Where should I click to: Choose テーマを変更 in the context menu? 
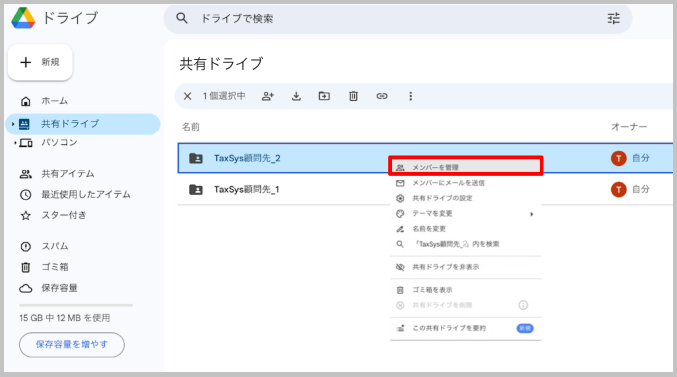click(x=465, y=214)
